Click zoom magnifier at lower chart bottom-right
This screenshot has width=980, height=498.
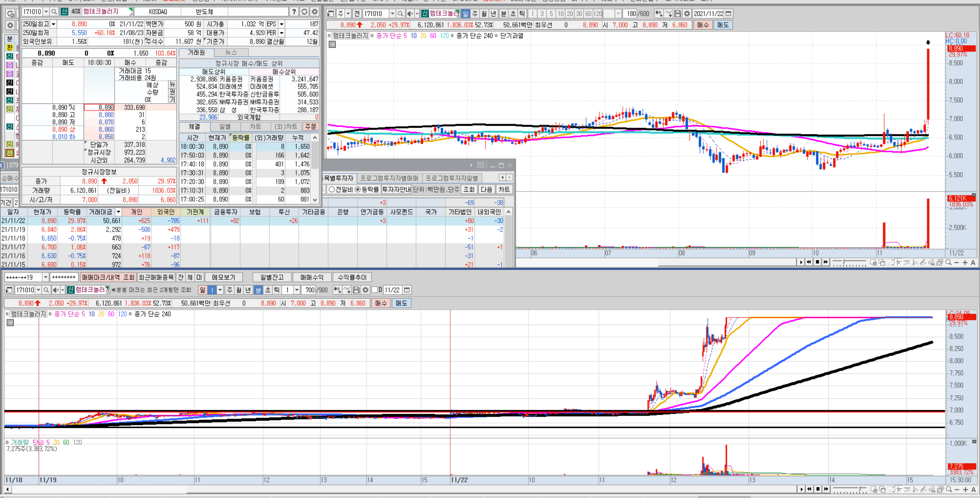[x=948, y=489]
